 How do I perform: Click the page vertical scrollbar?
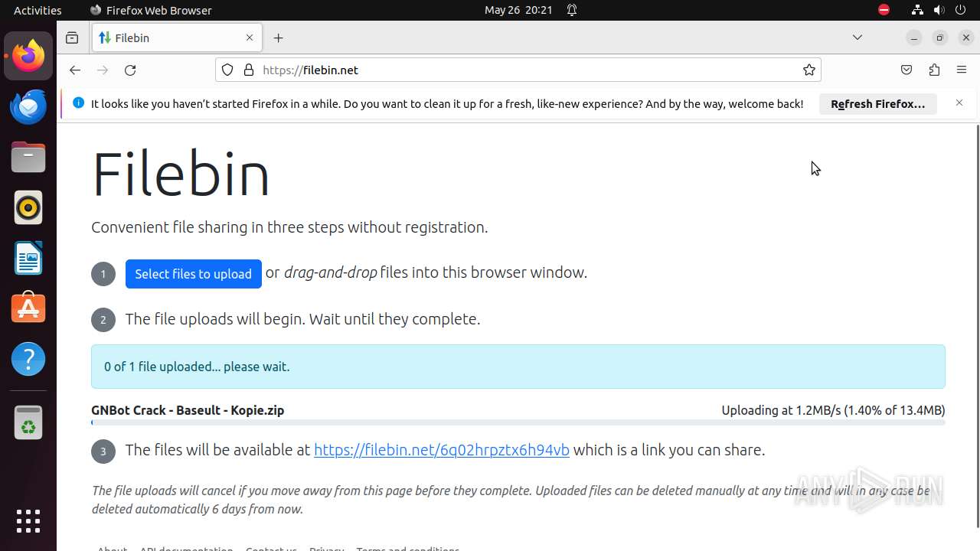[x=977, y=325]
